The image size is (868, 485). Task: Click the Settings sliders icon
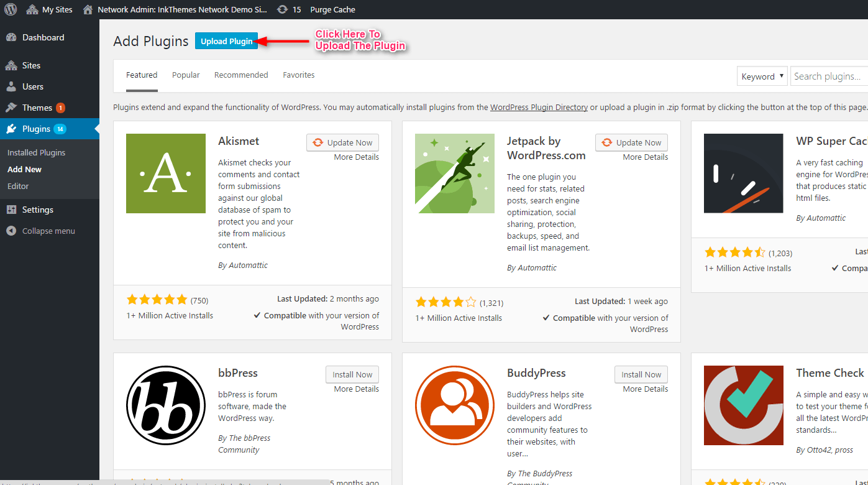click(11, 210)
